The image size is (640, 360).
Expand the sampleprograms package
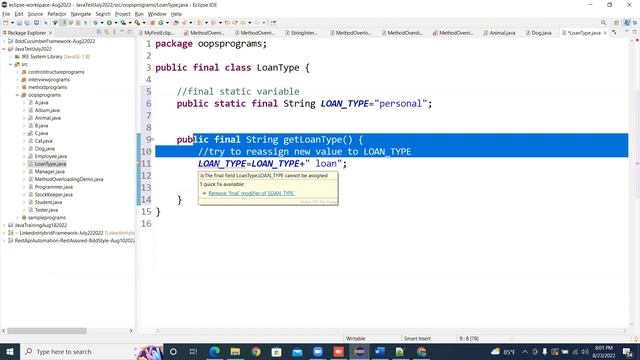18,218
